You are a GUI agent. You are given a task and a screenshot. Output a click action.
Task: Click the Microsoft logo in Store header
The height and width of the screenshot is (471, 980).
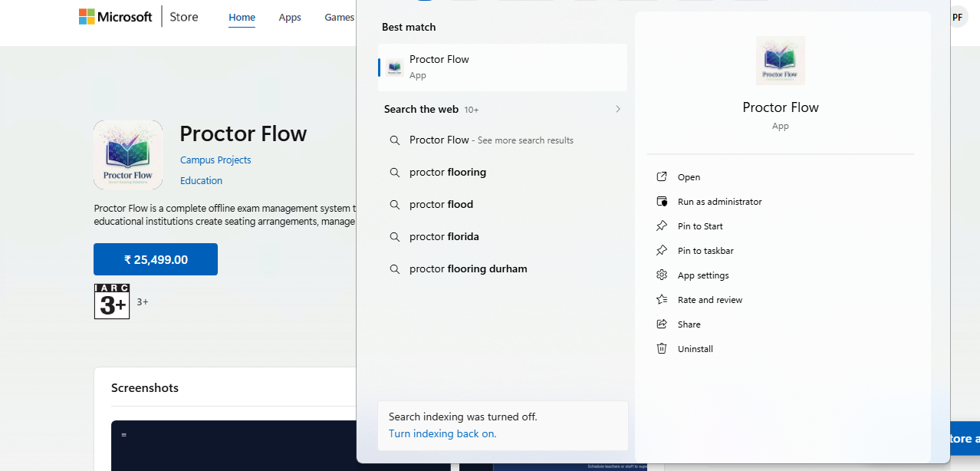115,17
